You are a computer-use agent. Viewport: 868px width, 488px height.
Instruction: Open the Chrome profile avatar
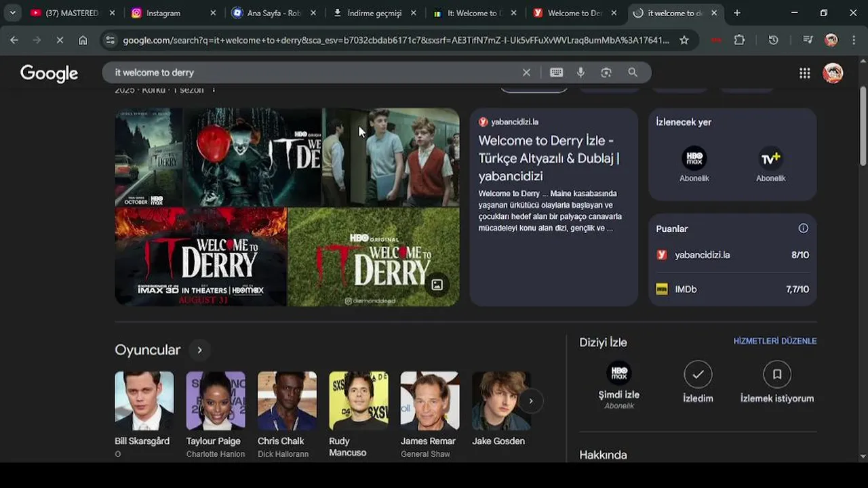(x=831, y=40)
